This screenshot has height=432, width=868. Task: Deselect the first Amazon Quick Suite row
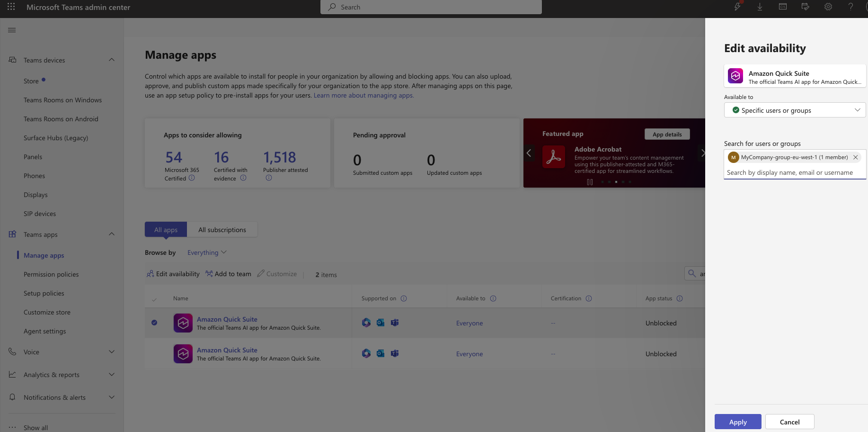(x=154, y=323)
